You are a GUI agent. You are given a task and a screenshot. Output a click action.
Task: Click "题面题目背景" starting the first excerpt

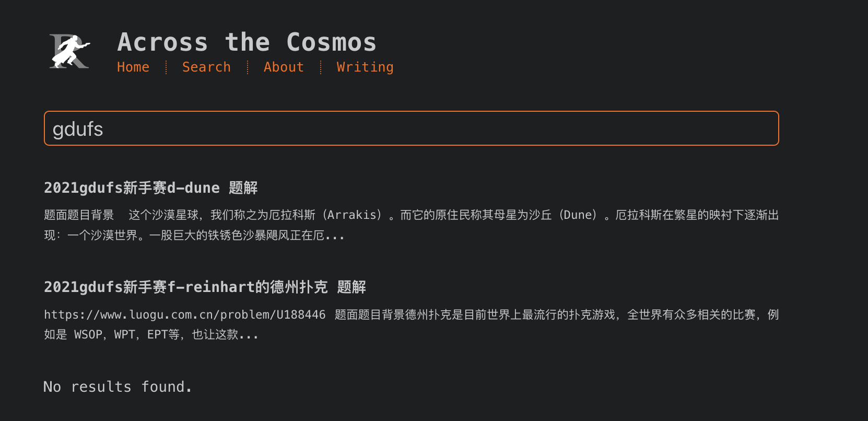click(79, 215)
